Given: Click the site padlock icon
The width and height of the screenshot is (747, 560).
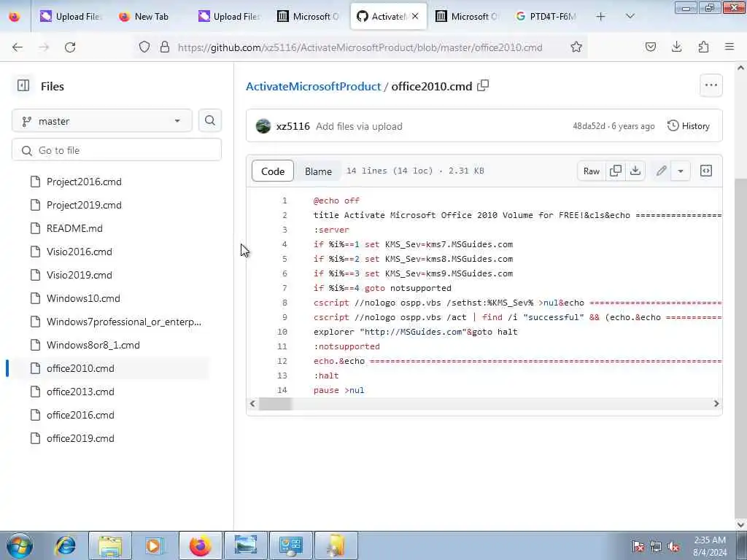Looking at the screenshot, I should pyautogui.click(x=165, y=47).
